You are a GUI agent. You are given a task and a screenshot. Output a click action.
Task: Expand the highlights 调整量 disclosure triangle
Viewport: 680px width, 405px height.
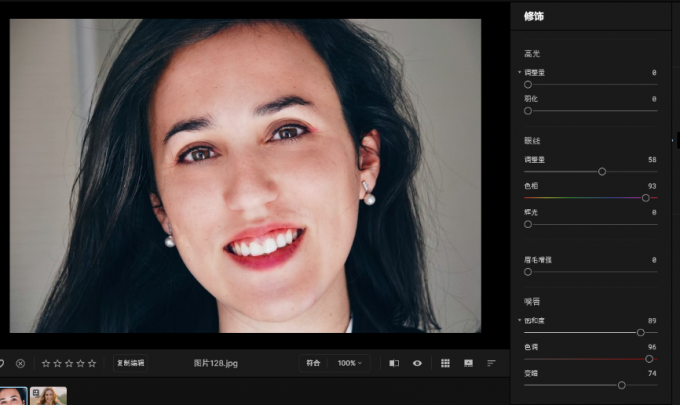coord(520,73)
